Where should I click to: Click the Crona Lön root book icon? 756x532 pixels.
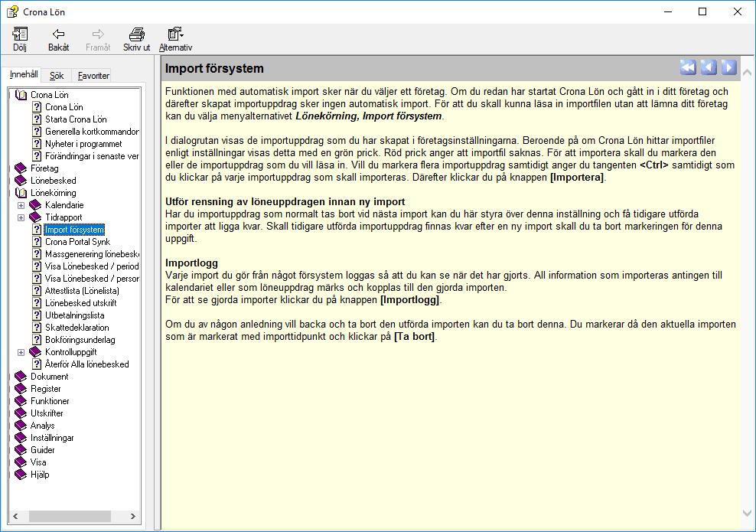tap(21, 95)
